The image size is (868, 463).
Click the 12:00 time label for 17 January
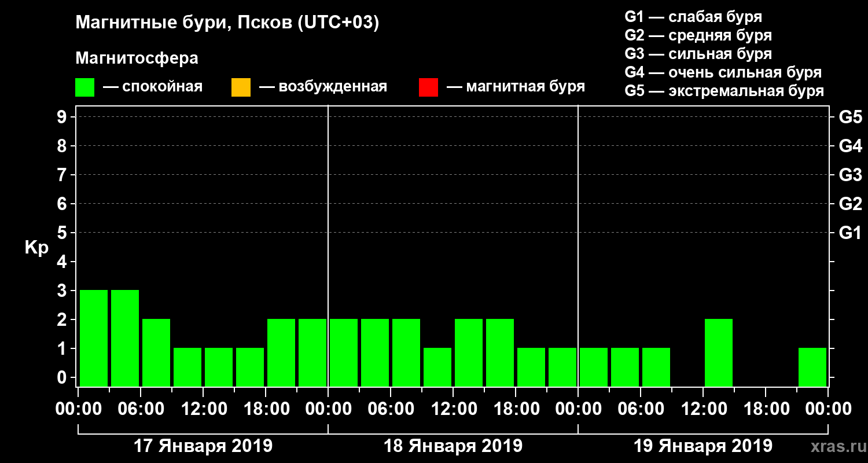pyautogui.click(x=204, y=409)
